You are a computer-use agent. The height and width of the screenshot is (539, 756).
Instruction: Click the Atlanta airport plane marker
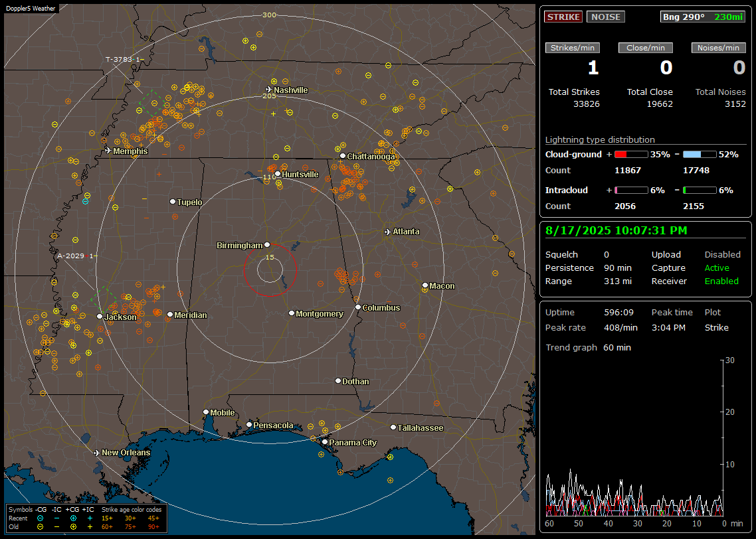click(x=387, y=232)
